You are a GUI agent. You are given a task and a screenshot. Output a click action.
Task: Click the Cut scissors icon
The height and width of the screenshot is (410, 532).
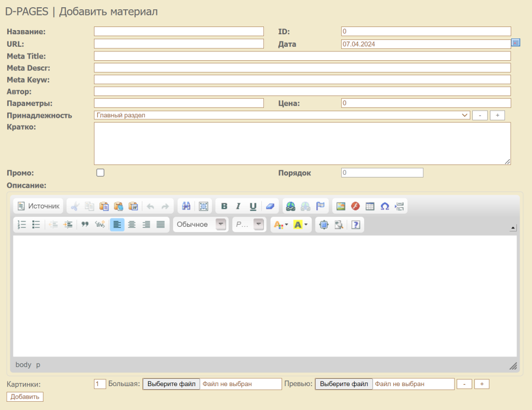pyautogui.click(x=75, y=206)
